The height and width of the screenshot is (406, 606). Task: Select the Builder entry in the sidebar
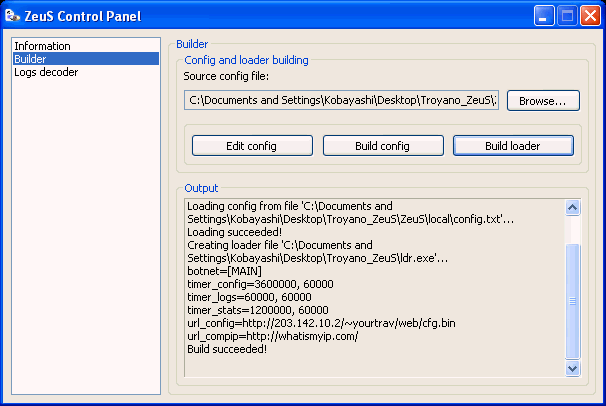click(30, 59)
